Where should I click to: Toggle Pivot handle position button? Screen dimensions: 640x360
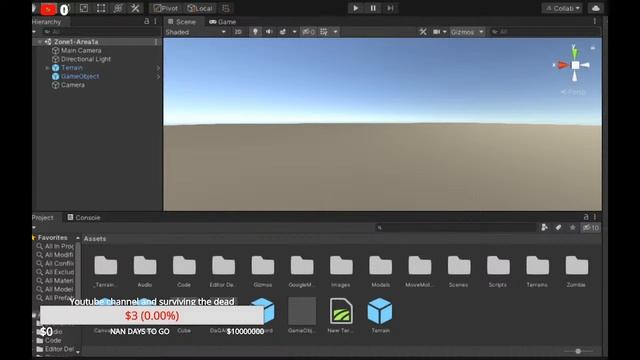[x=165, y=8]
